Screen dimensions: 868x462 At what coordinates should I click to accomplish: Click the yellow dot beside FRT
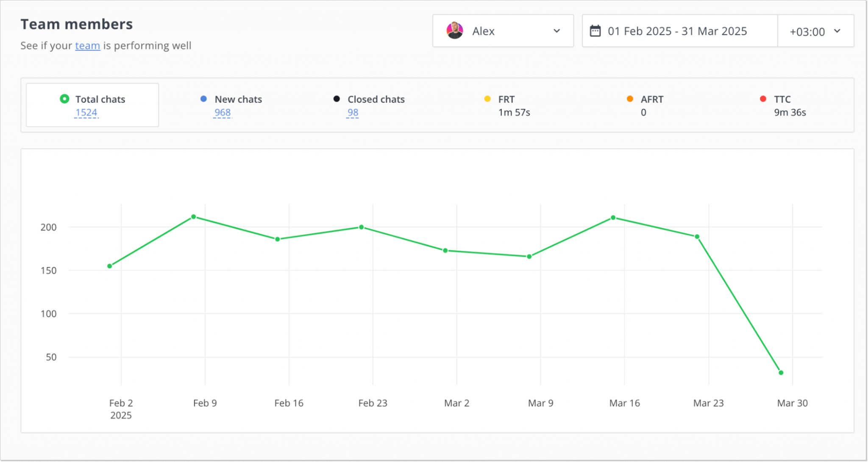(488, 99)
